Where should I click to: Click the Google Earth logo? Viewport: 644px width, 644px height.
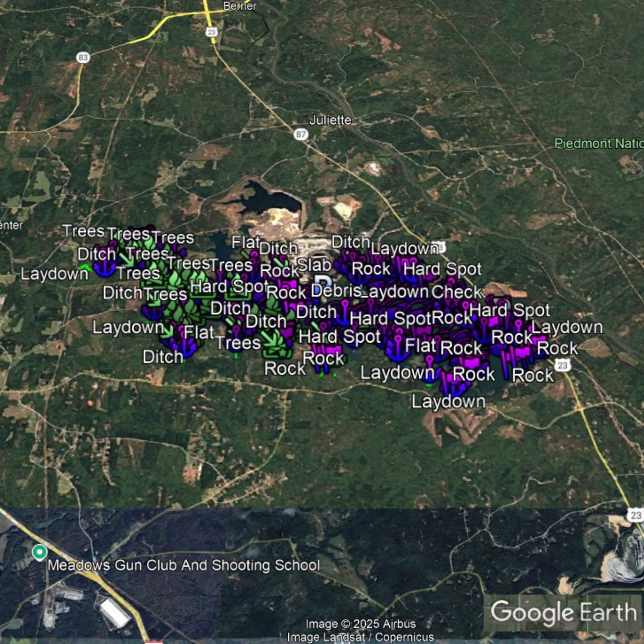pyautogui.click(x=563, y=612)
